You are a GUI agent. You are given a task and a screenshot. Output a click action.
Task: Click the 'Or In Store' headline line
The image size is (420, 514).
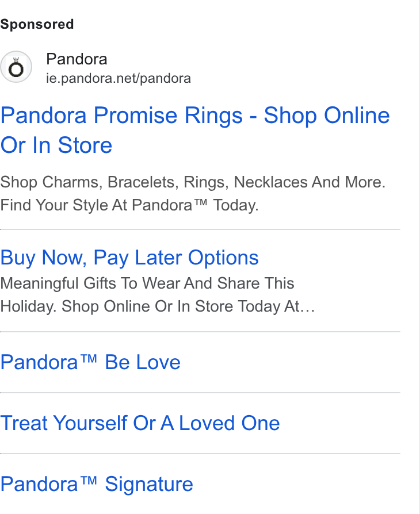(x=56, y=145)
